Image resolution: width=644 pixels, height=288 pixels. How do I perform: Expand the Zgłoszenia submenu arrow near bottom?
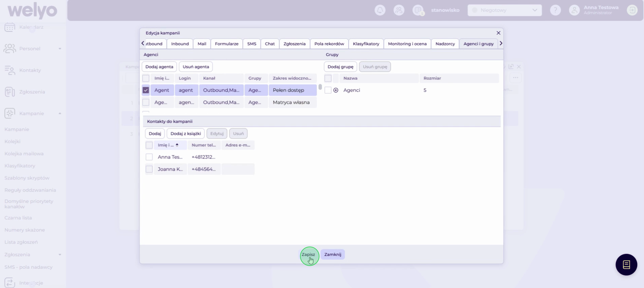click(x=60, y=255)
